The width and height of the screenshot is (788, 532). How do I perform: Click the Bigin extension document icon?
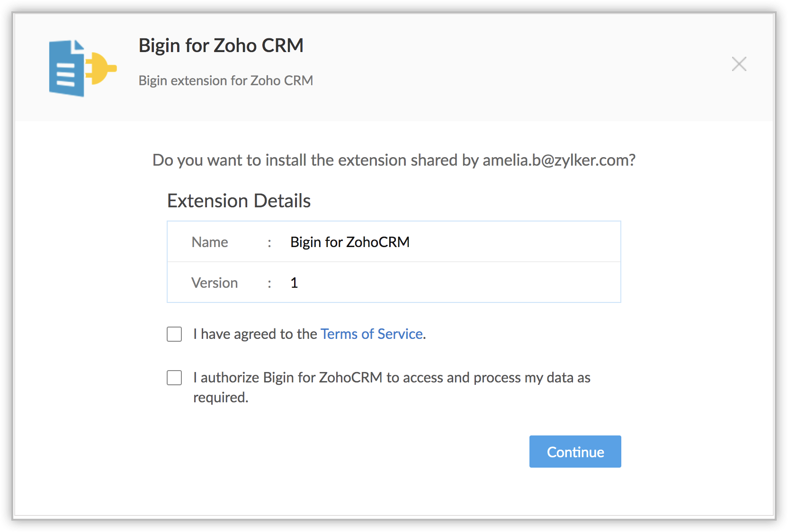(67, 69)
